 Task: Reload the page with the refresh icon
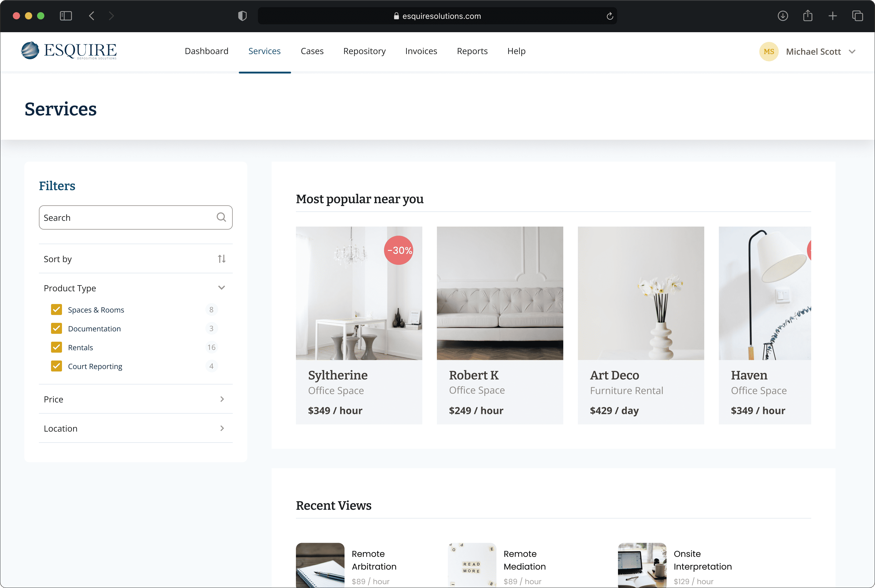609,16
